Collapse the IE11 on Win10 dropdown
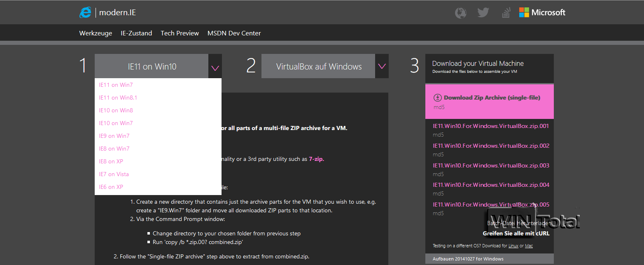 [215, 66]
